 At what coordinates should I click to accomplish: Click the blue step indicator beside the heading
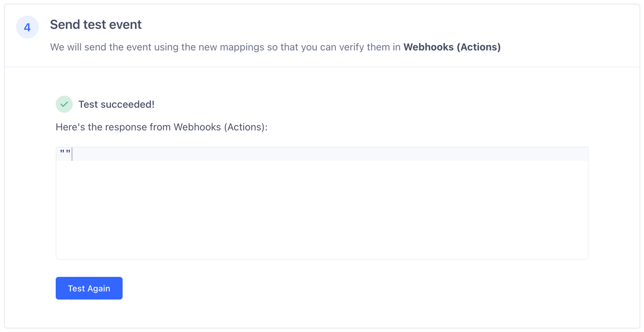click(27, 27)
